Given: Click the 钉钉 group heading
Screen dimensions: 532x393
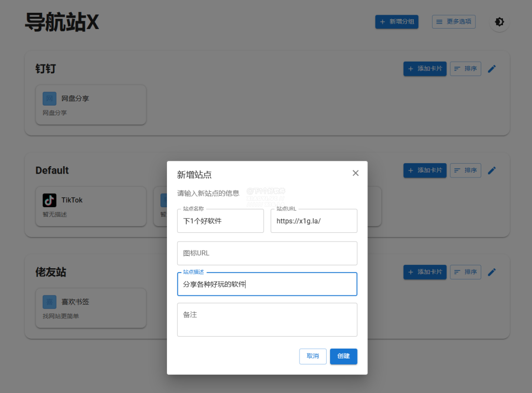Looking at the screenshot, I should pos(45,69).
